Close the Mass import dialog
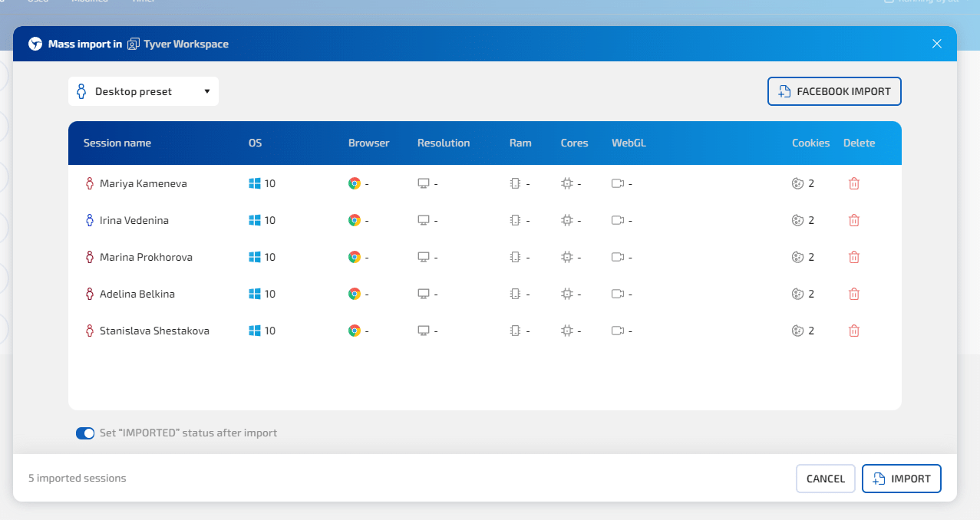Image resolution: width=980 pixels, height=520 pixels. (937, 44)
